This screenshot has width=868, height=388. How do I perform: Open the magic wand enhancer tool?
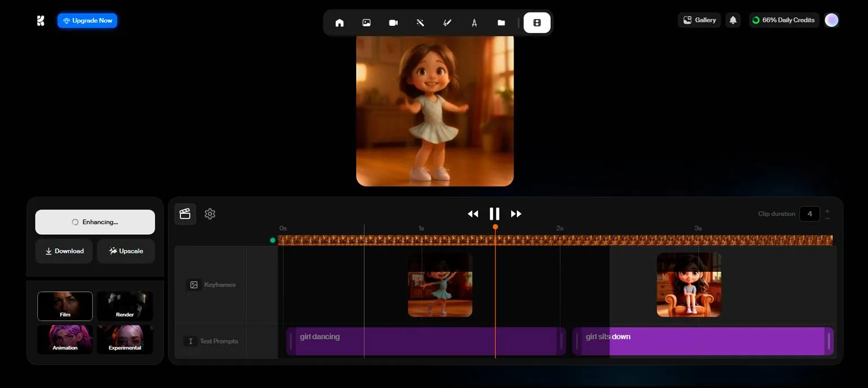click(x=420, y=23)
